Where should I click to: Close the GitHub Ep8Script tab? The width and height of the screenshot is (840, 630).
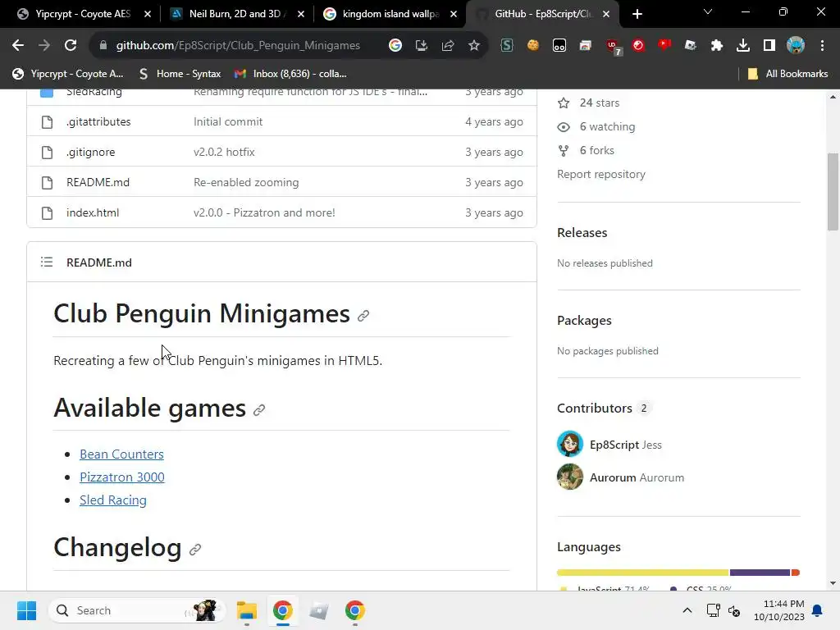click(606, 14)
